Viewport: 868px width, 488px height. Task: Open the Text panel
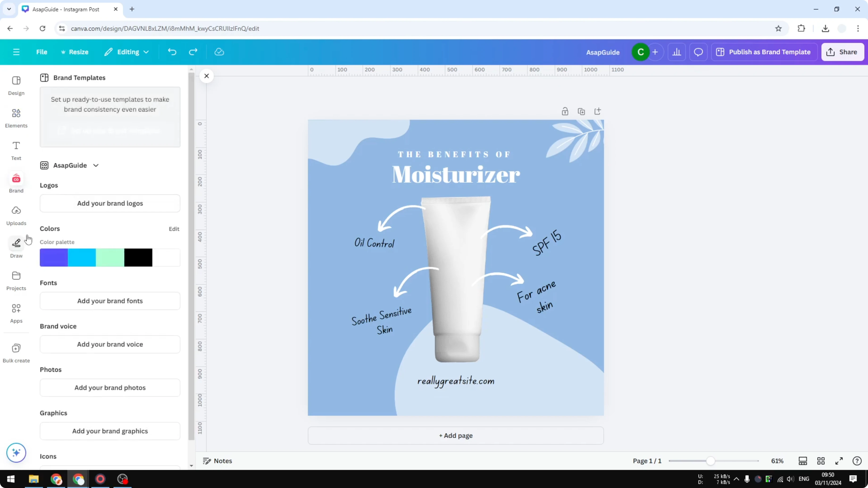tap(16, 150)
